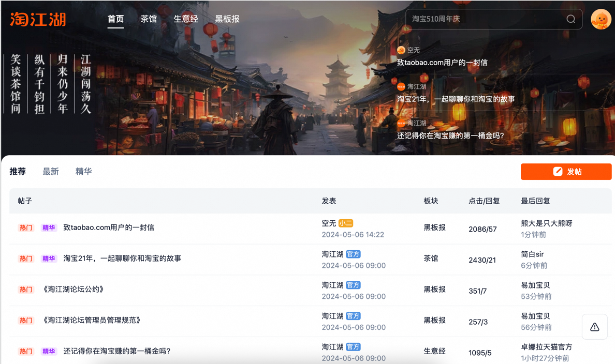Open 黑板报 in top navigation

[227, 19]
